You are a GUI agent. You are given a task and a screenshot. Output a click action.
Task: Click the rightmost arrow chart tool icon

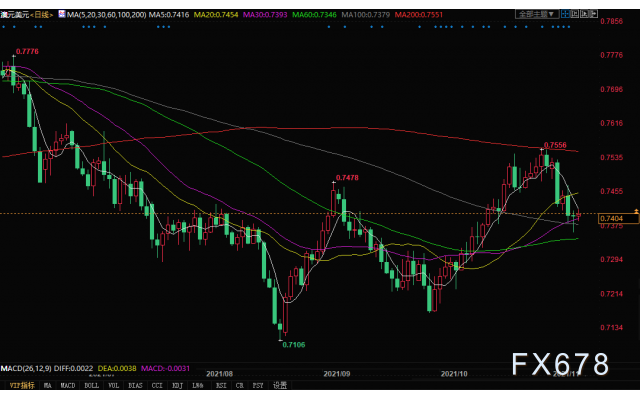(x=593, y=14)
